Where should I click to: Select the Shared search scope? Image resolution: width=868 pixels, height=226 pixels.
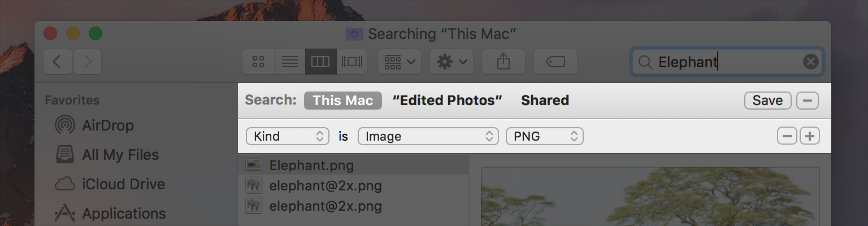tap(545, 101)
